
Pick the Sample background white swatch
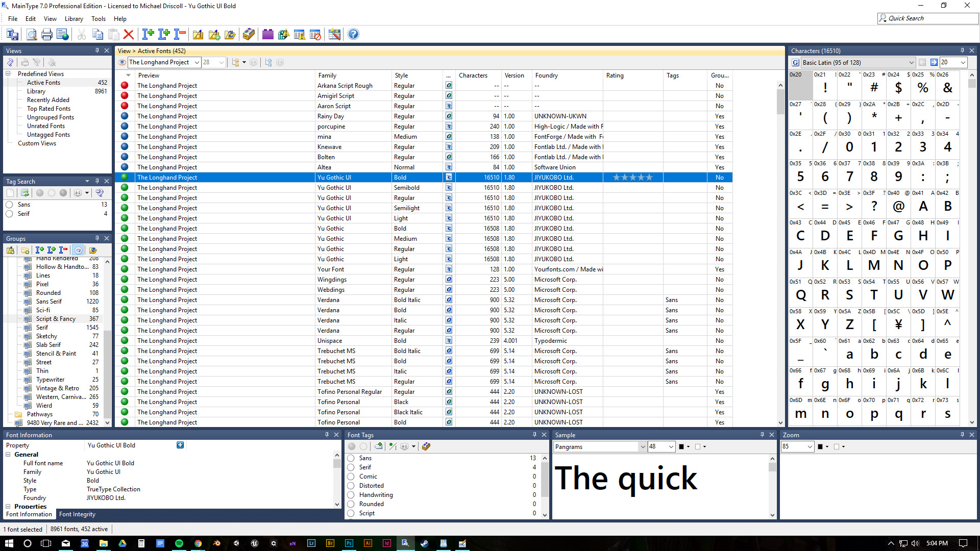tap(697, 446)
